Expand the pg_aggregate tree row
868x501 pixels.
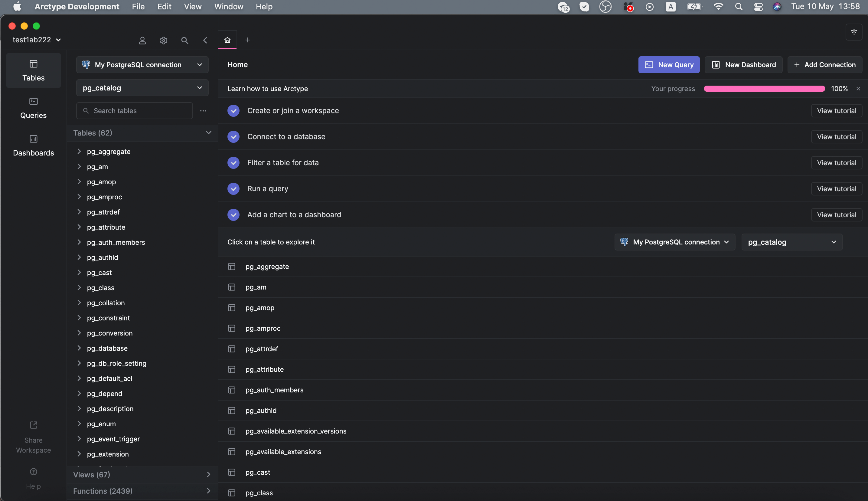point(79,151)
